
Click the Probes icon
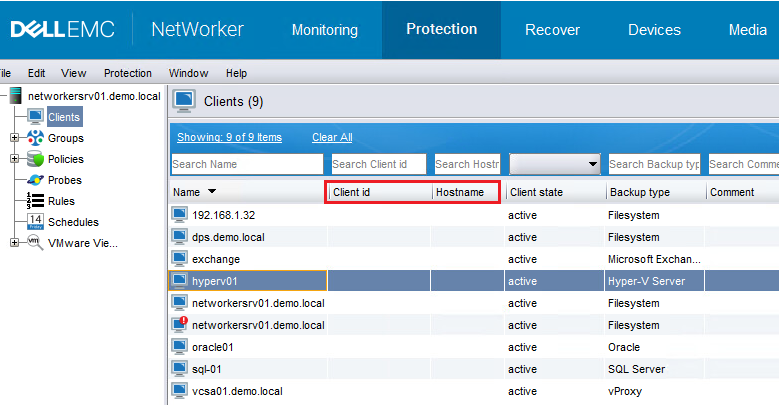[x=35, y=180]
